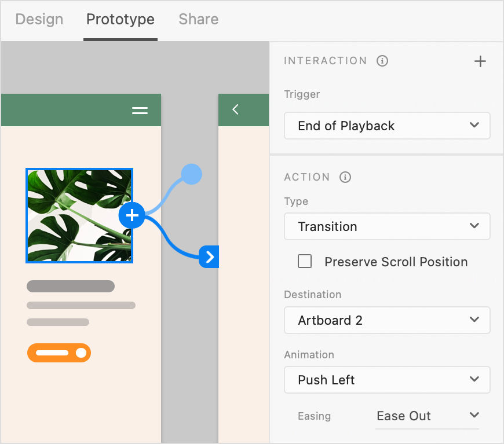The image size is (504, 444).
Task: Click the Action info icon
Action: (345, 178)
